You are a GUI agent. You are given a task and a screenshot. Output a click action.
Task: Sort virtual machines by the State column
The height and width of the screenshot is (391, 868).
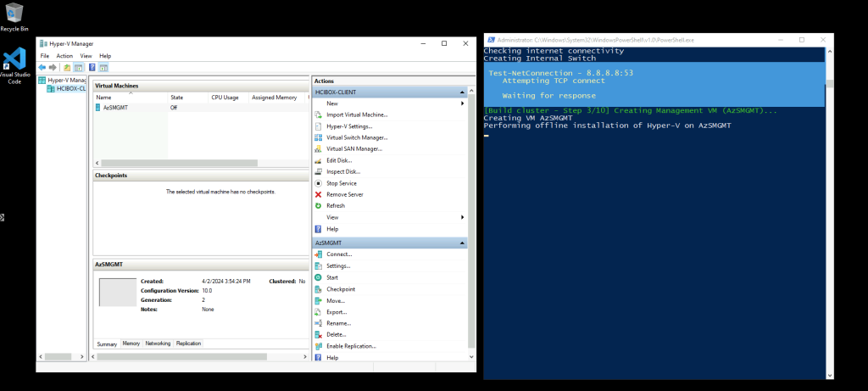pos(188,98)
